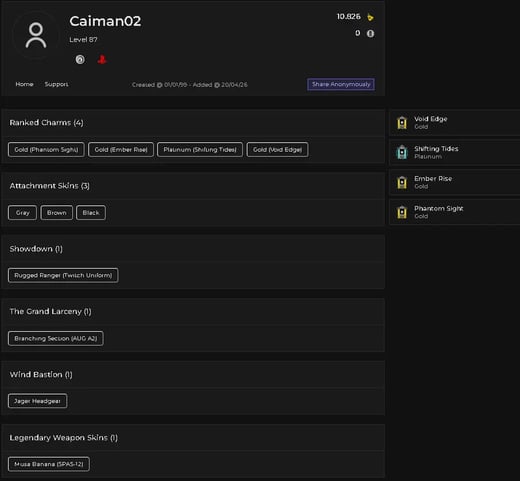Select the Platinum (Shifting Tides) charm tag

coord(200,150)
